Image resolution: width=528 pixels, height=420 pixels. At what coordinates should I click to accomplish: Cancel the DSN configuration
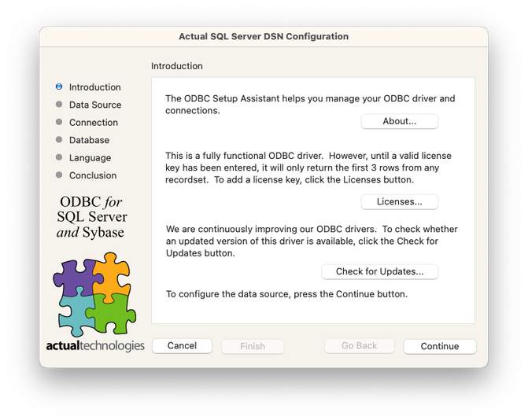(182, 346)
